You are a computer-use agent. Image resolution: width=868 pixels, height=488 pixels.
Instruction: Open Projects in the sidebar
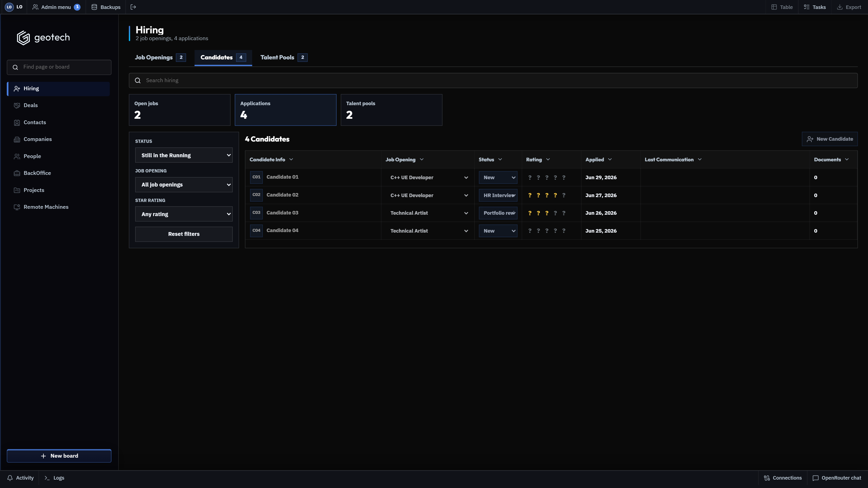pos(58,190)
